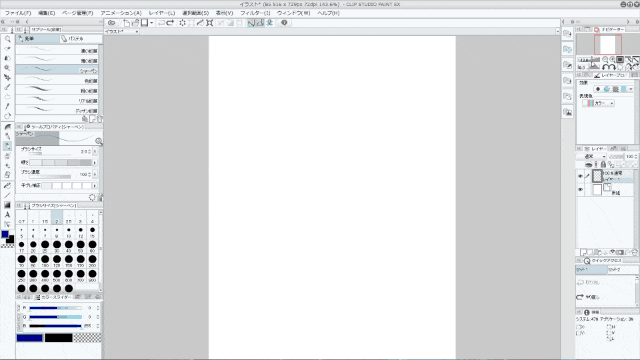Screen dimensions: 640x360
Task: Expand brush density options arrow
Action: 95,174
